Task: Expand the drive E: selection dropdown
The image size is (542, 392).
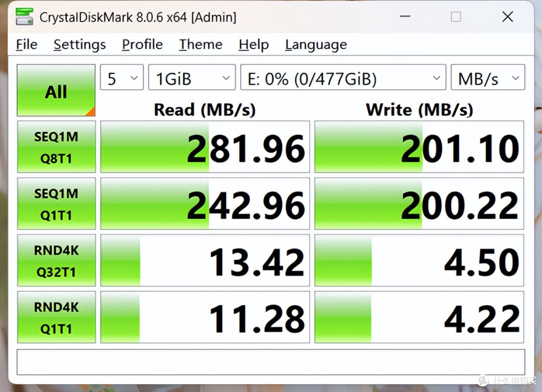Action: 343,77
